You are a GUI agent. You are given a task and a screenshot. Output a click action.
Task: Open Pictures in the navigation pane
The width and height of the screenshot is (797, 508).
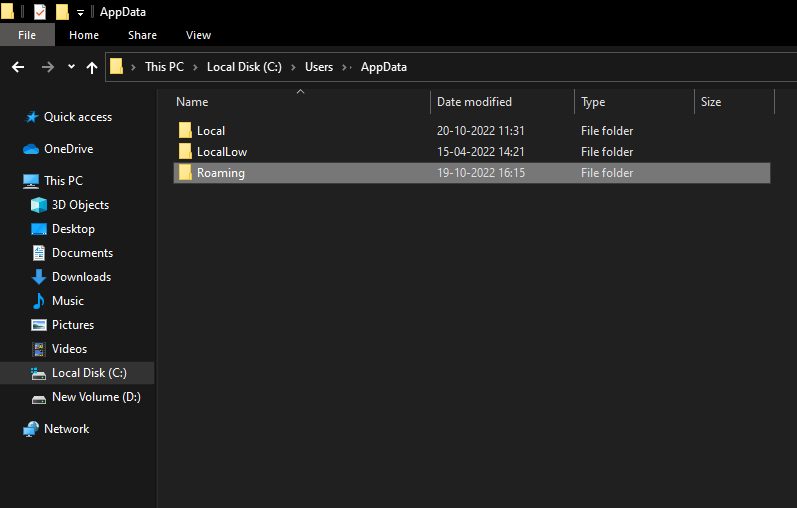(x=73, y=325)
